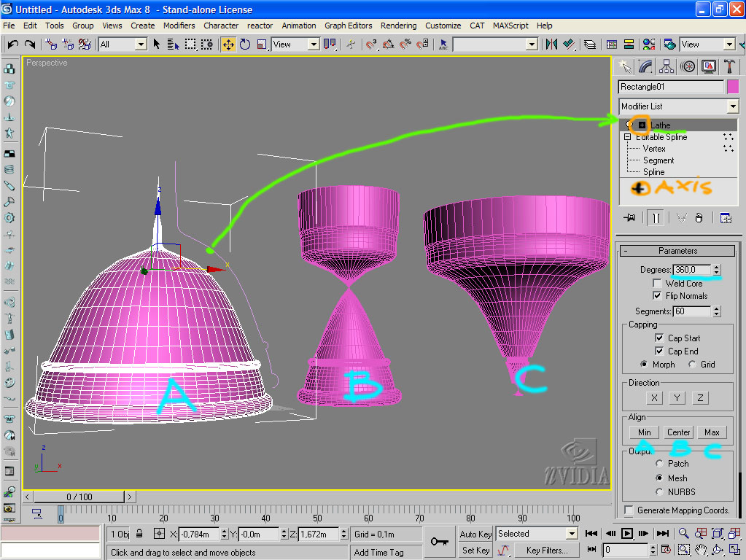Click the Zoom magnifier viewport icon
Image resolution: width=746 pixels, height=560 pixels.
(684, 533)
